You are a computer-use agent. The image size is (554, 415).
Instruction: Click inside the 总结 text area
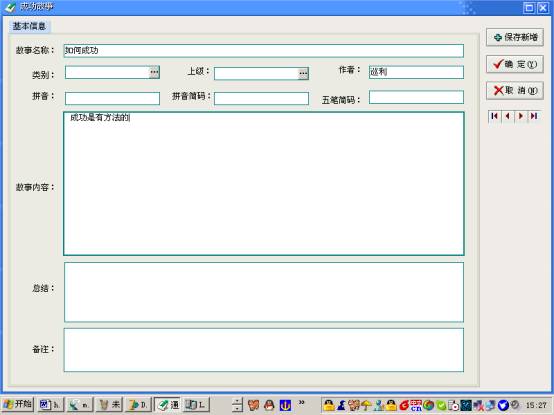(264, 292)
